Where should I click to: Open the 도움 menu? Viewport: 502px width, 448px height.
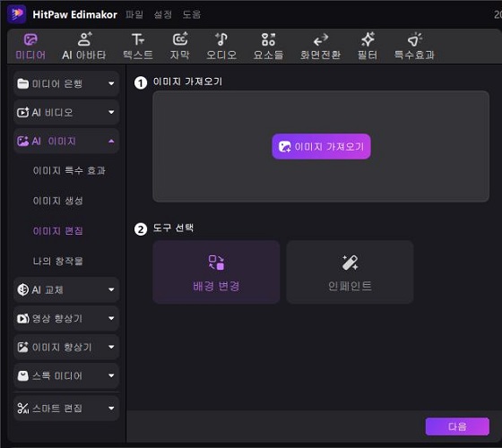click(x=192, y=14)
